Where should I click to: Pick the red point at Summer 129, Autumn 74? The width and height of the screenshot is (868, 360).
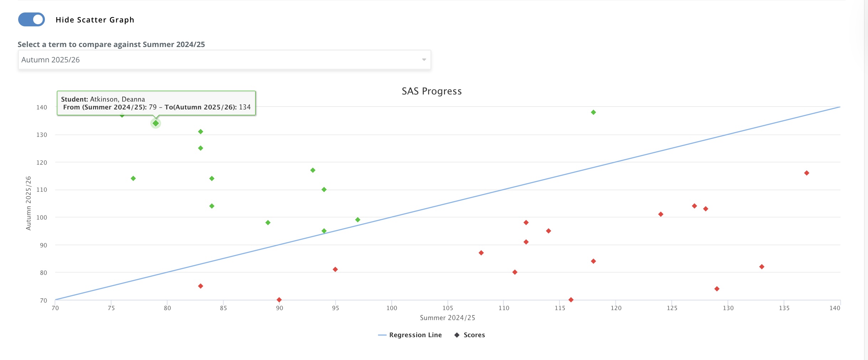(717, 289)
